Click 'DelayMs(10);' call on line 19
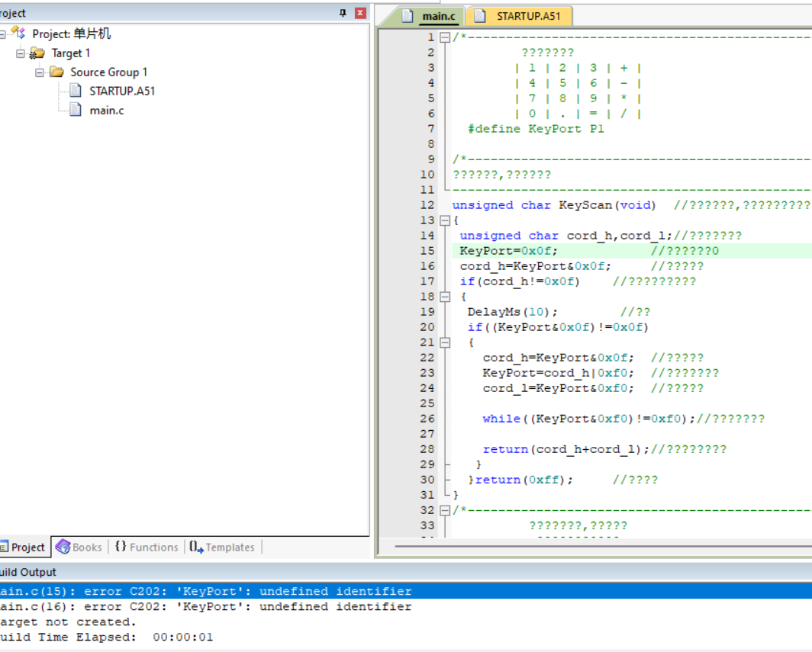Screen dimensions: 812x652 click(513, 312)
